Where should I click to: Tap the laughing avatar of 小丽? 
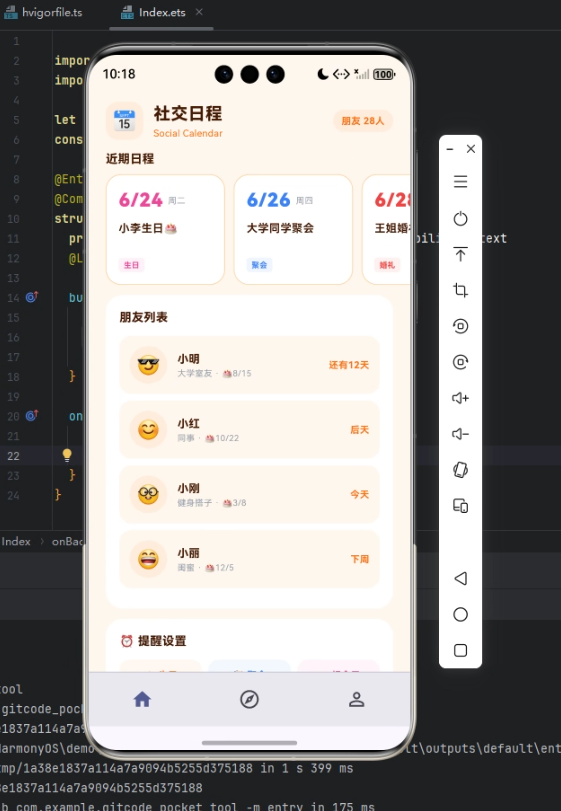(148, 559)
